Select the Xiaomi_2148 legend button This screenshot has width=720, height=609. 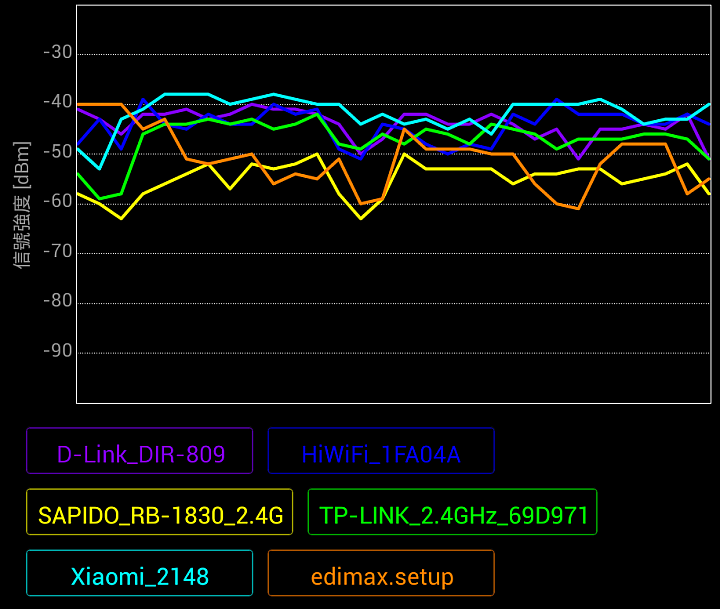point(140,573)
